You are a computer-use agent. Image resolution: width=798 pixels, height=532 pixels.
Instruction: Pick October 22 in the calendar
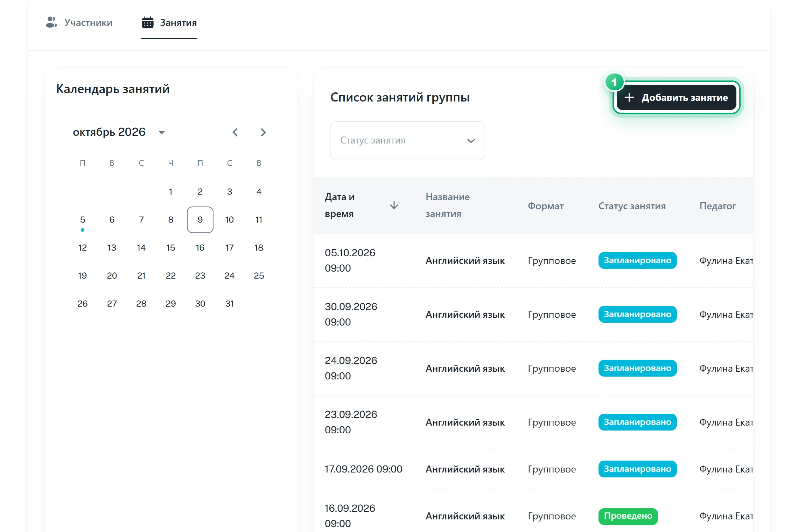click(x=171, y=275)
